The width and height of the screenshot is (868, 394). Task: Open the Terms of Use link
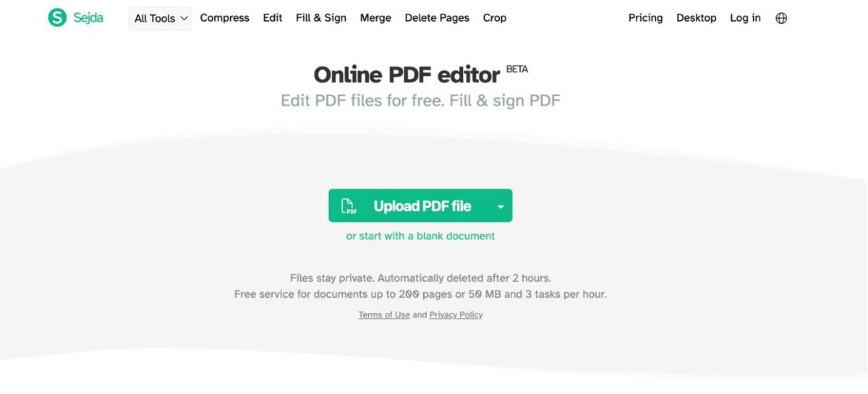coord(384,315)
